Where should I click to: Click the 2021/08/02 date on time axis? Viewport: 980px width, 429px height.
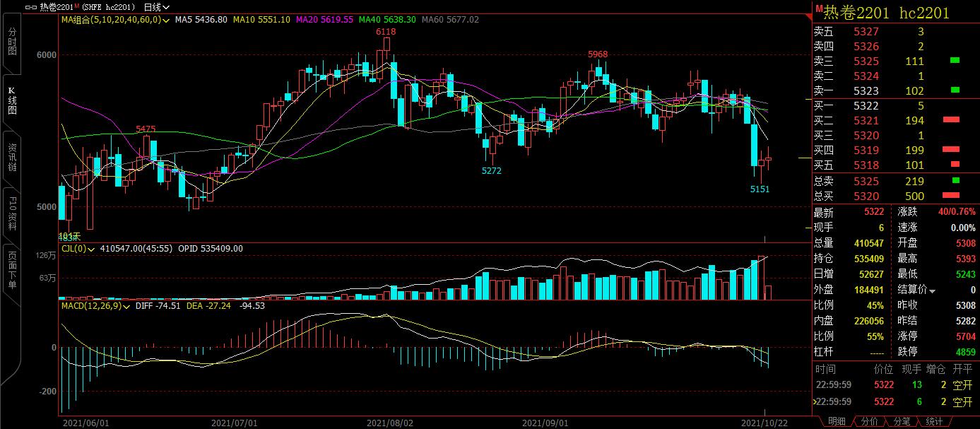point(389,423)
